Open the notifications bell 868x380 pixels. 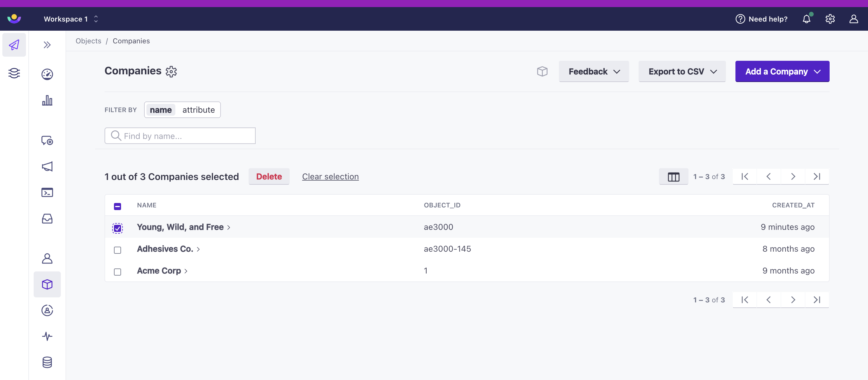806,19
